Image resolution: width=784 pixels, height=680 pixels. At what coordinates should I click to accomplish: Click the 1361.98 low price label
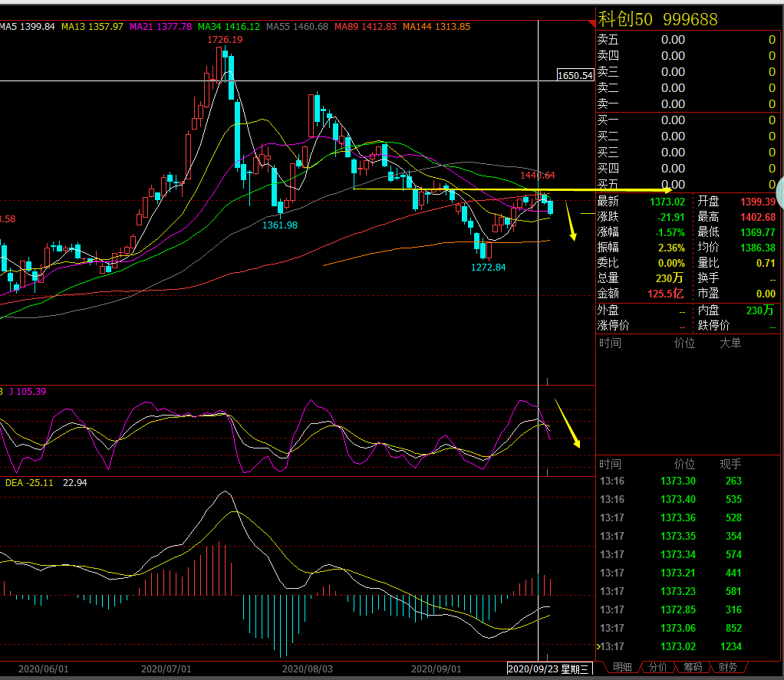coord(280,225)
